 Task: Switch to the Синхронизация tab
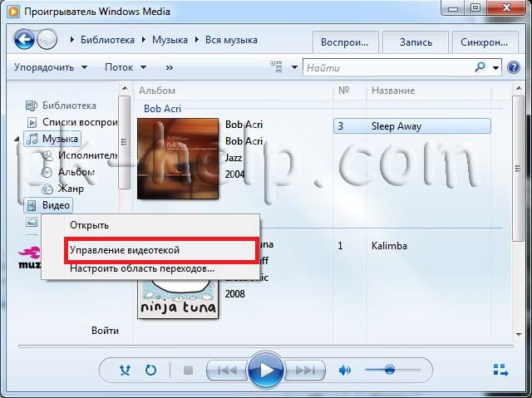click(x=485, y=42)
